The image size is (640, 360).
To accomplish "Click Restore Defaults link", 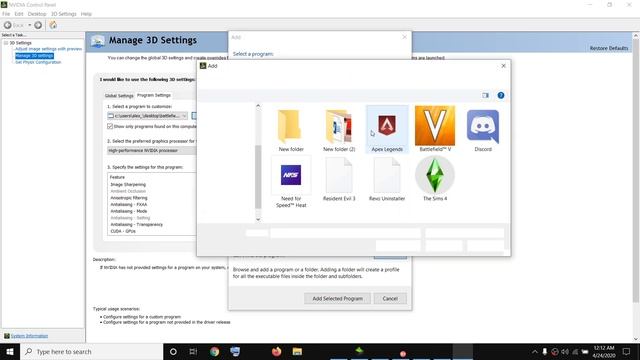I will click(x=609, y=48).
